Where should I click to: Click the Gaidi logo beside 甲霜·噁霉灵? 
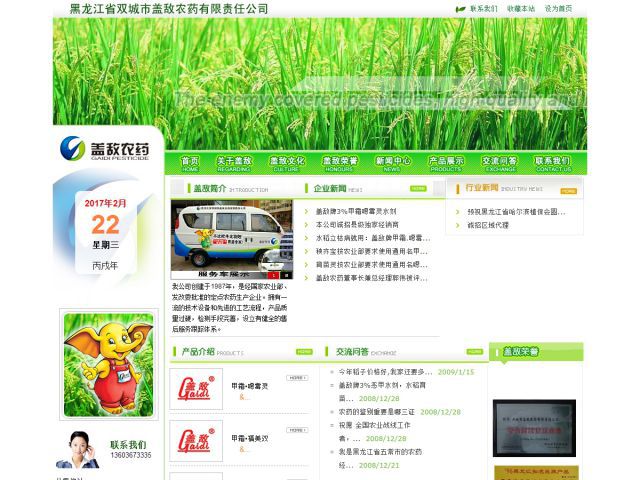click(196, 390)
